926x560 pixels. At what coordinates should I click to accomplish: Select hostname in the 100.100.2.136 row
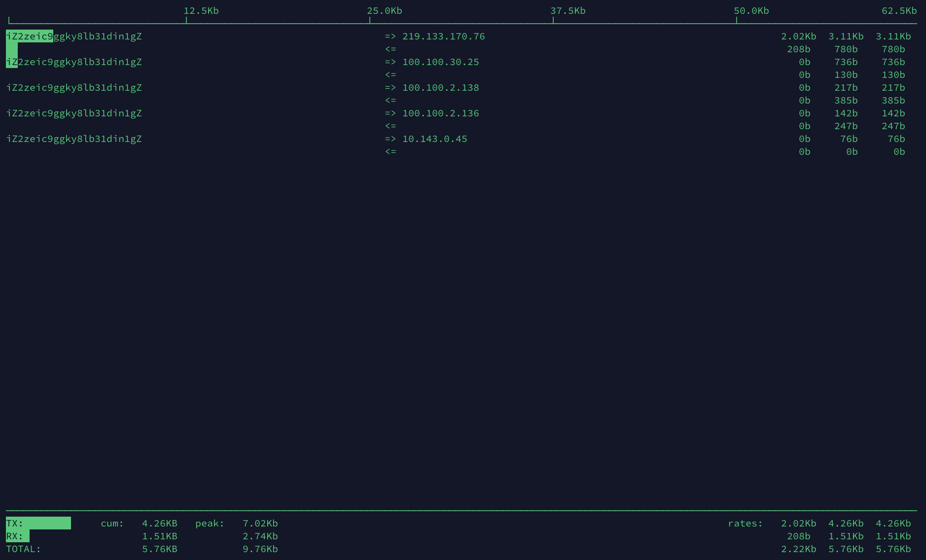pos(74,113)
